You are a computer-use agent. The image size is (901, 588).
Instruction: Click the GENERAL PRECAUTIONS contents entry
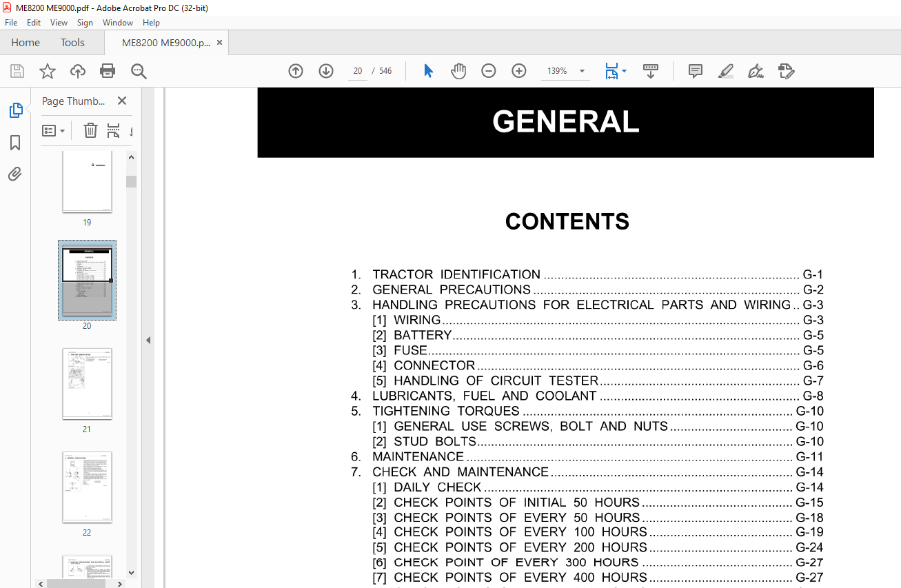587,290
